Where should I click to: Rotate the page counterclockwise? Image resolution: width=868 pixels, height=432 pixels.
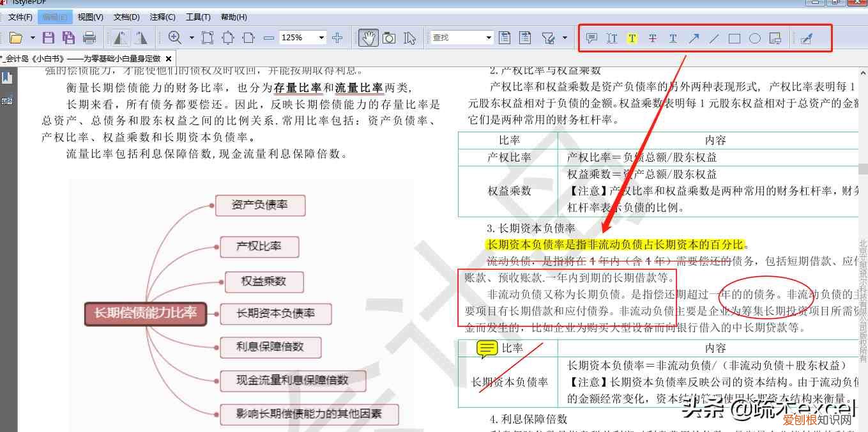coord(119,38)
